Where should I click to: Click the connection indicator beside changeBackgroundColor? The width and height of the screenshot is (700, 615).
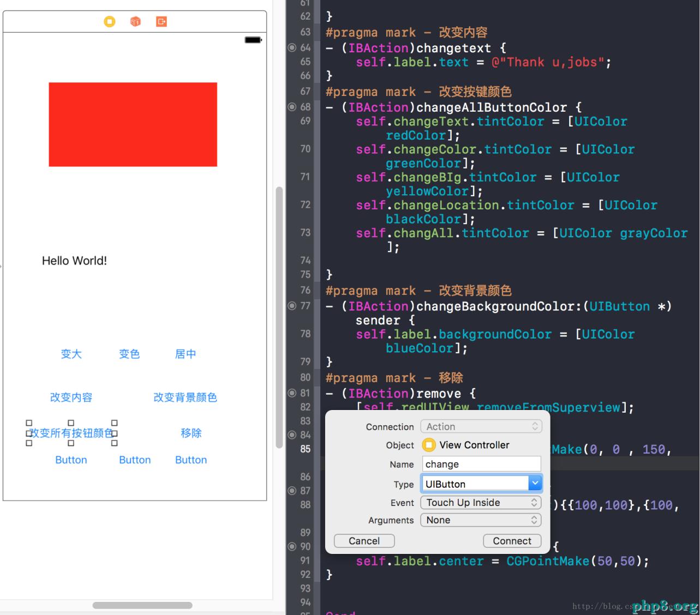pos(293,306)
